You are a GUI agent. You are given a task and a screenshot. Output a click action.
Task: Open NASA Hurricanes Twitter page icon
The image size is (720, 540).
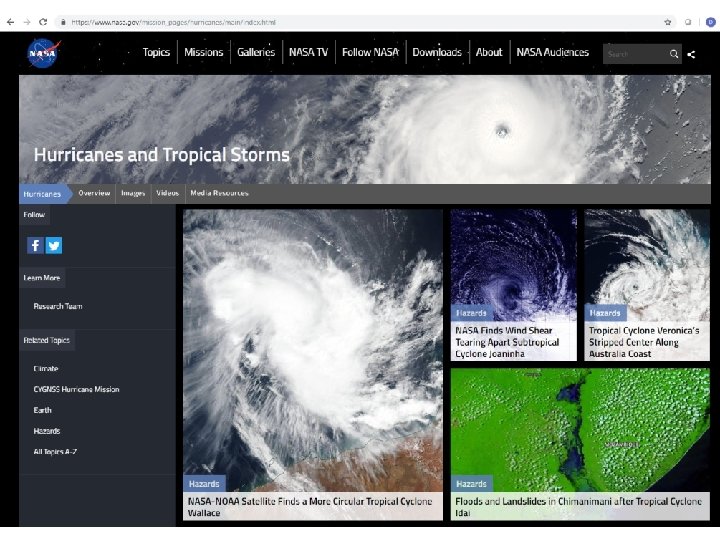click(x=54, y=245)
